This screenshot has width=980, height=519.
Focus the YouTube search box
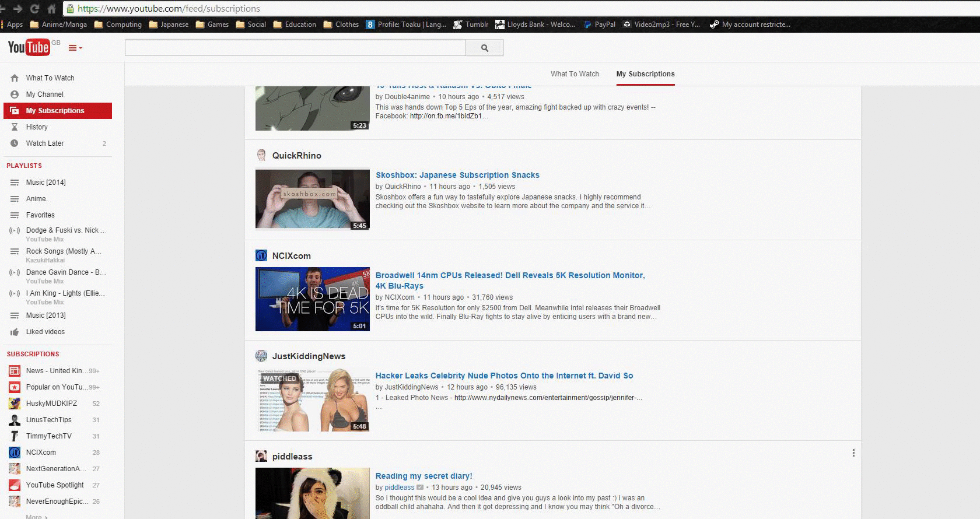pyautogui.click(x=295, y=48)
